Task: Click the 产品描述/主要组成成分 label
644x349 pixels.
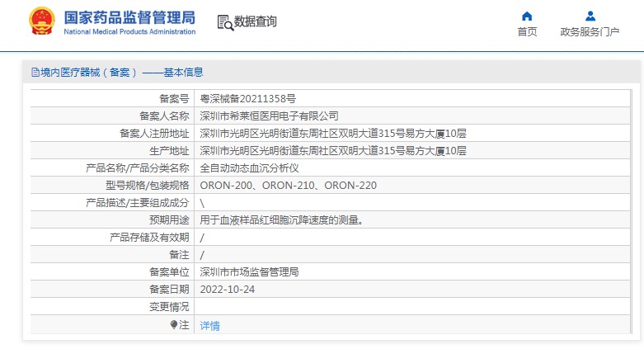Action: coord(138,203)
